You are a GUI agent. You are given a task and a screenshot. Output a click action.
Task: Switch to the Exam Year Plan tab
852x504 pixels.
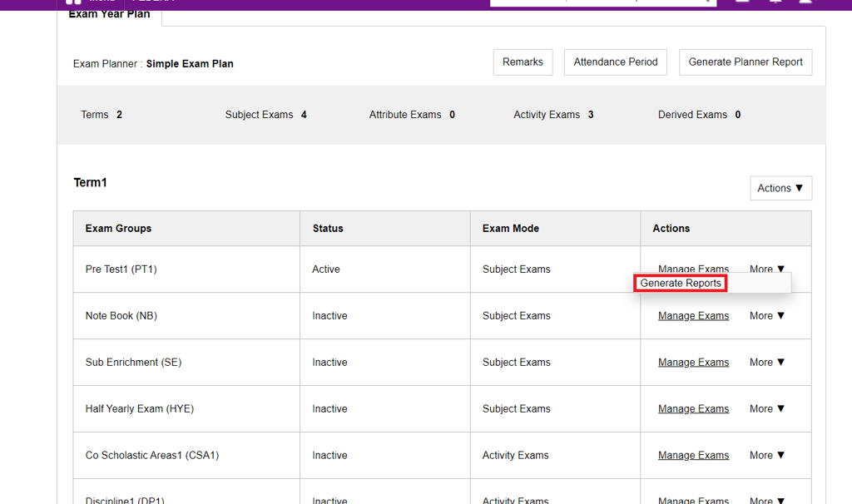[109, 15]
